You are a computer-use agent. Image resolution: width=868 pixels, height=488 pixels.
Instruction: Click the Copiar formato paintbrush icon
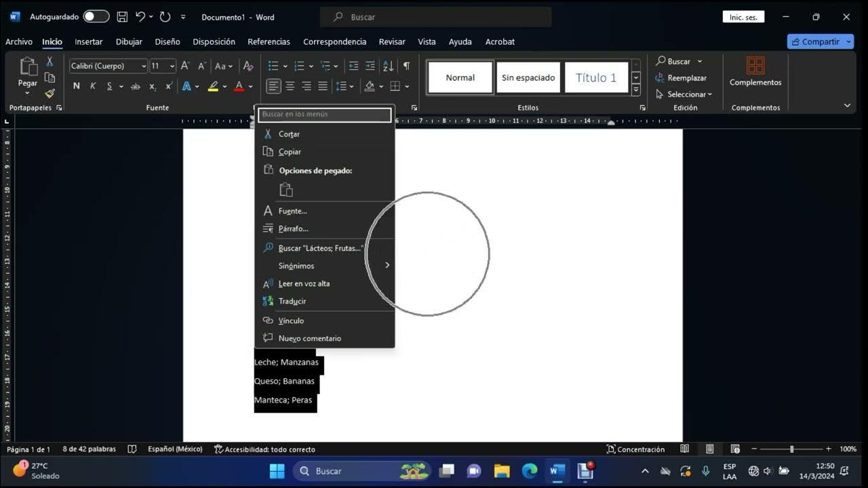click(x=50, y=94)
